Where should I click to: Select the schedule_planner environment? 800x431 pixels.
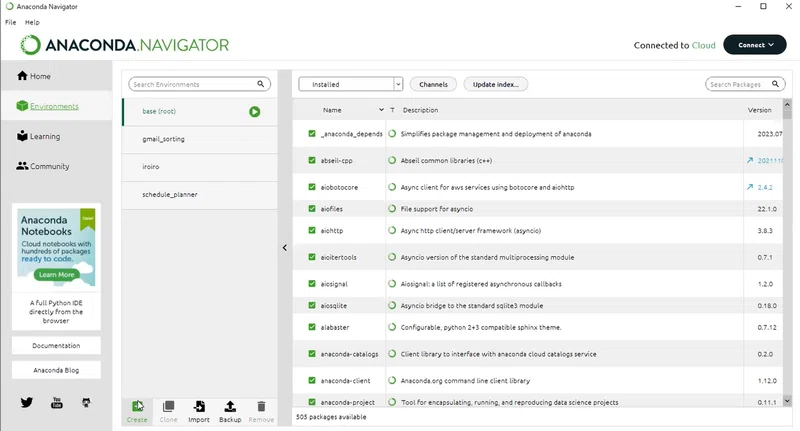(x=199, y=195)
